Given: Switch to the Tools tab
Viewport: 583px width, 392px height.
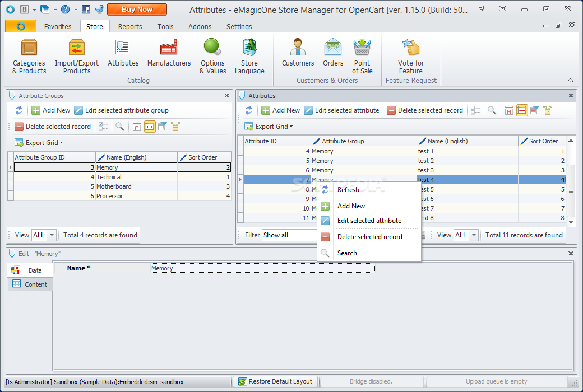Looking at the screenshot, I should coord(165,27).
